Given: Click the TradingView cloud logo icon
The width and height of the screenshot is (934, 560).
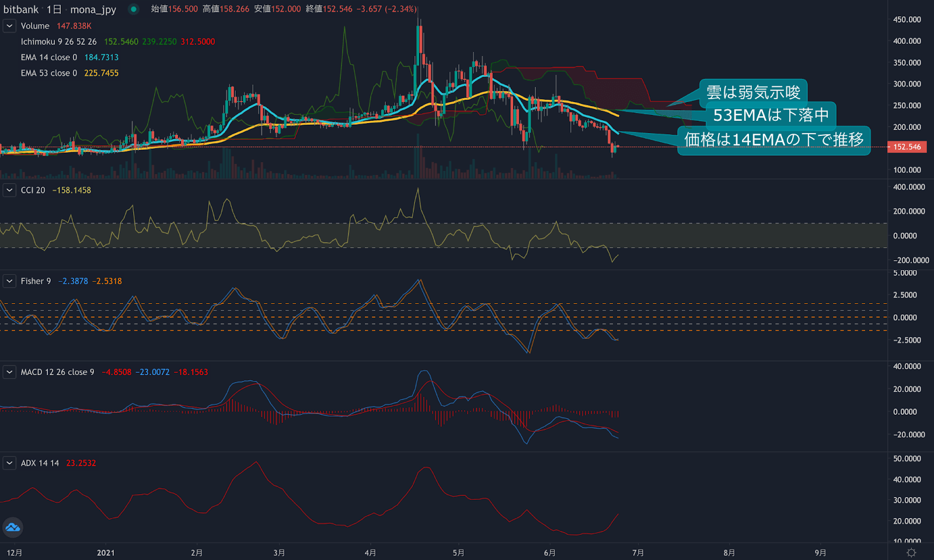Looking at the screenshot, I should click(13, 528).
